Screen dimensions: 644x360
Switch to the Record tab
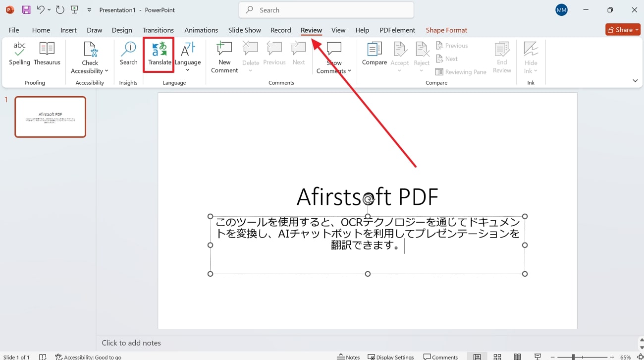pos(281,30)
